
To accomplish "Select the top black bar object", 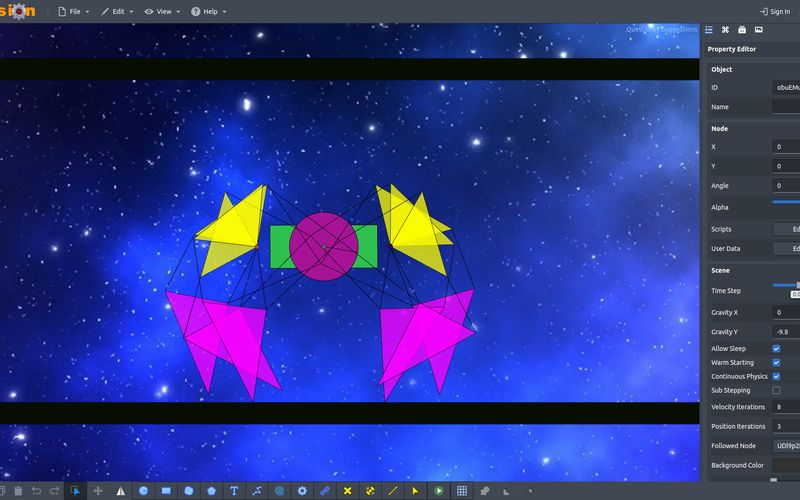I will coord(349,69).
